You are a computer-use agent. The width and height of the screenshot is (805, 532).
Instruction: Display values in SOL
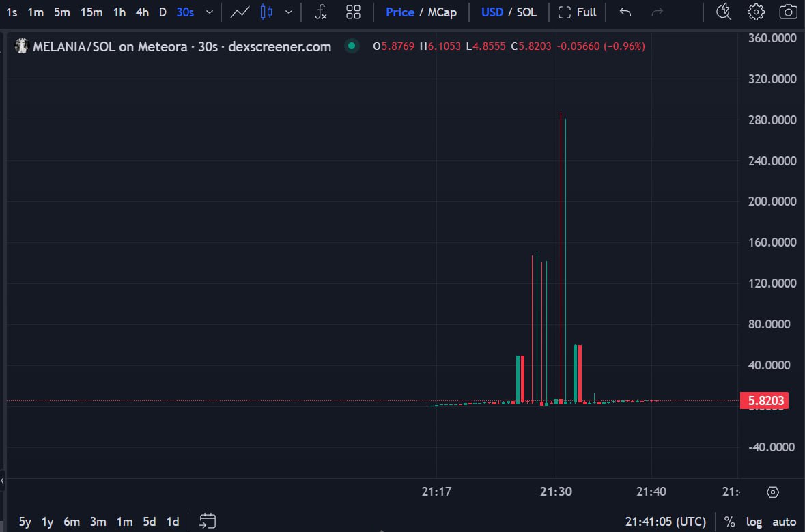(x=526, y=12)
